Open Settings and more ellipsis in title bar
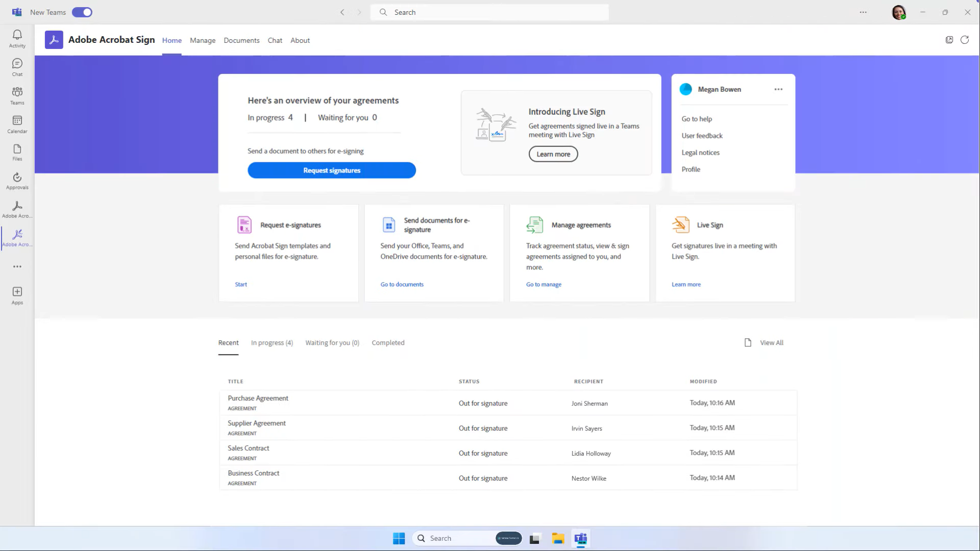The height and width of the screenshot is (551, 980). pyautogui.click(x=863, y=12)
